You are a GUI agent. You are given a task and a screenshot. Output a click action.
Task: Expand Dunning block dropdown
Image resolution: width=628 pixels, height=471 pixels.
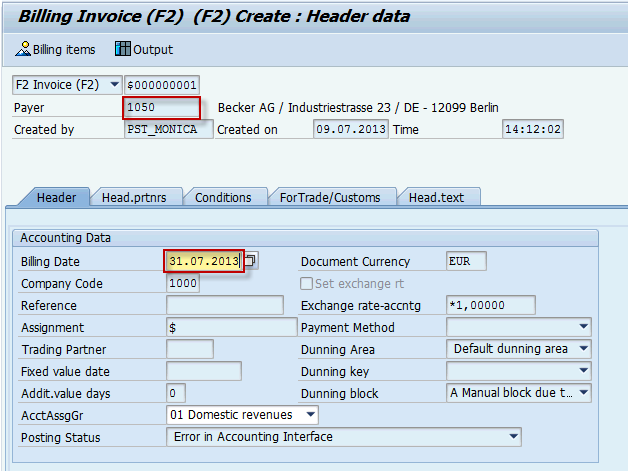coord(583,393)
